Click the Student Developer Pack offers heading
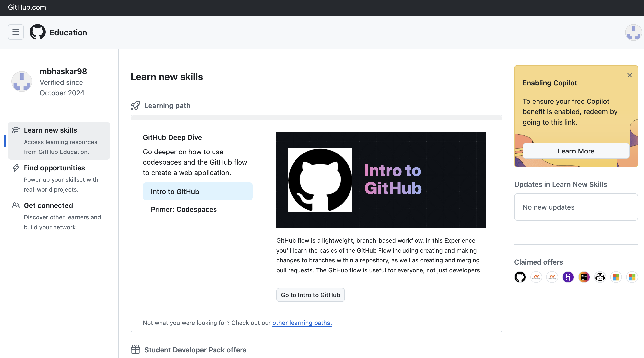644x358 pixels. pyautogui.click(x=195, y=350)
